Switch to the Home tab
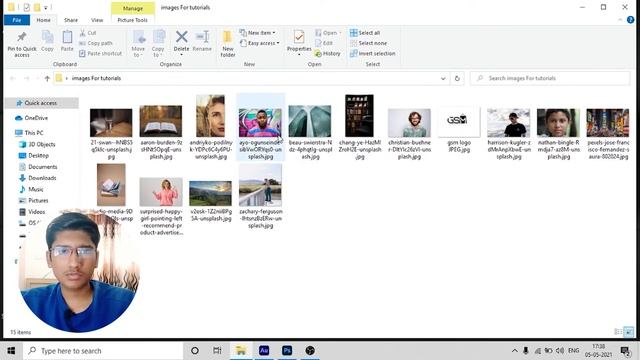The width and height of the screenshot is (640, 360). click(x=43, y=20)
